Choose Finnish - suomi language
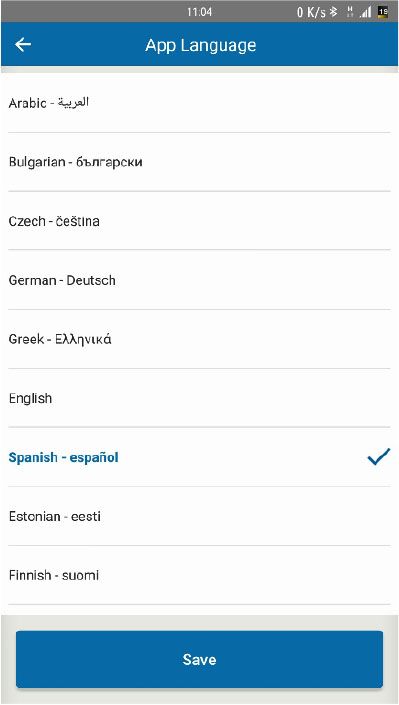 199,575
